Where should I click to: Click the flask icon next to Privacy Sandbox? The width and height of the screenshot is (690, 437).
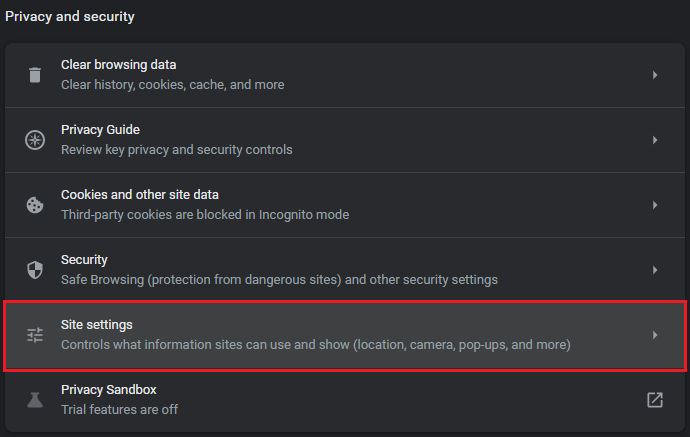coord(35,400)
